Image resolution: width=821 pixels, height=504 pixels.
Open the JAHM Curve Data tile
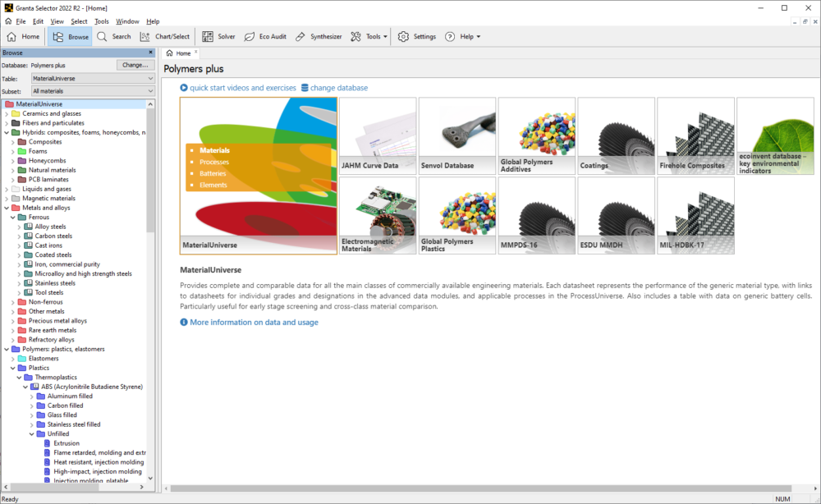point(378,136)
